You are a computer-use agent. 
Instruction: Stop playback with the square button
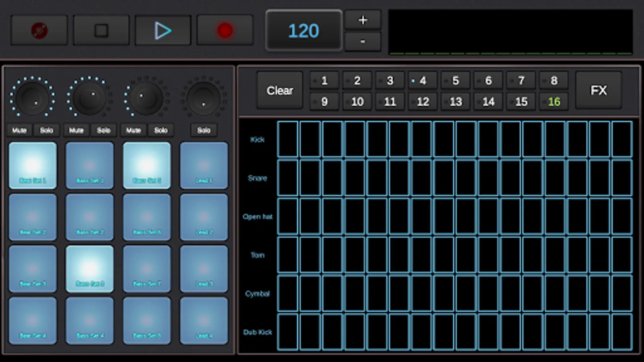101,30
